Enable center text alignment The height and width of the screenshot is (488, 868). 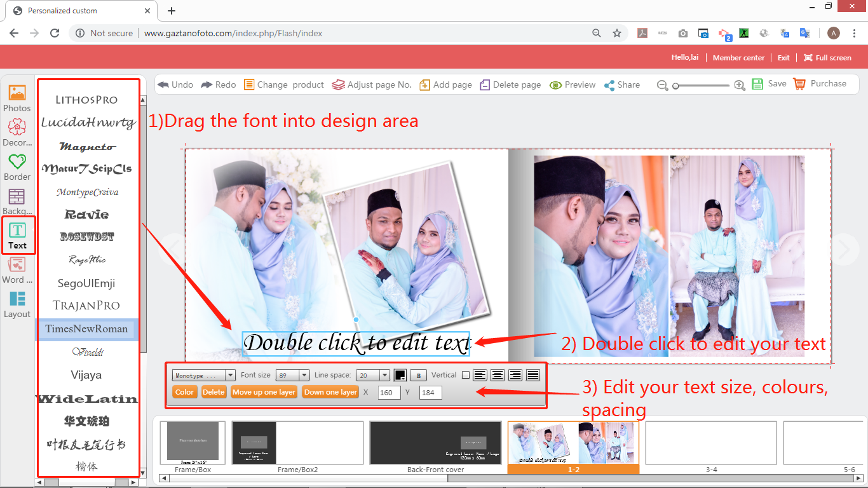coord(498,376)
